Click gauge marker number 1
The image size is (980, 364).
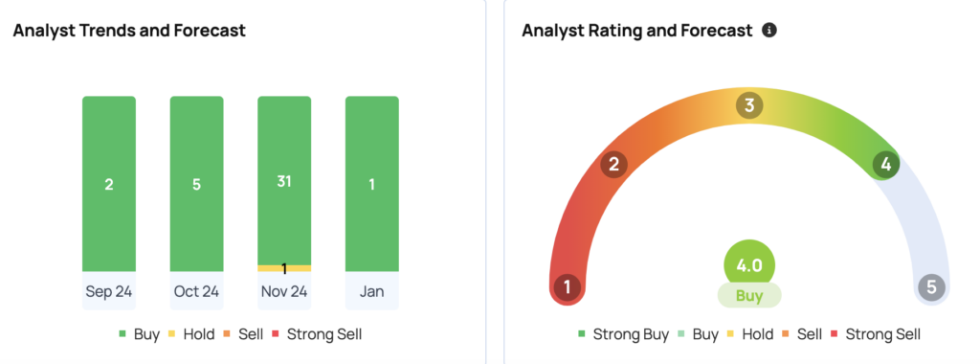568,287
